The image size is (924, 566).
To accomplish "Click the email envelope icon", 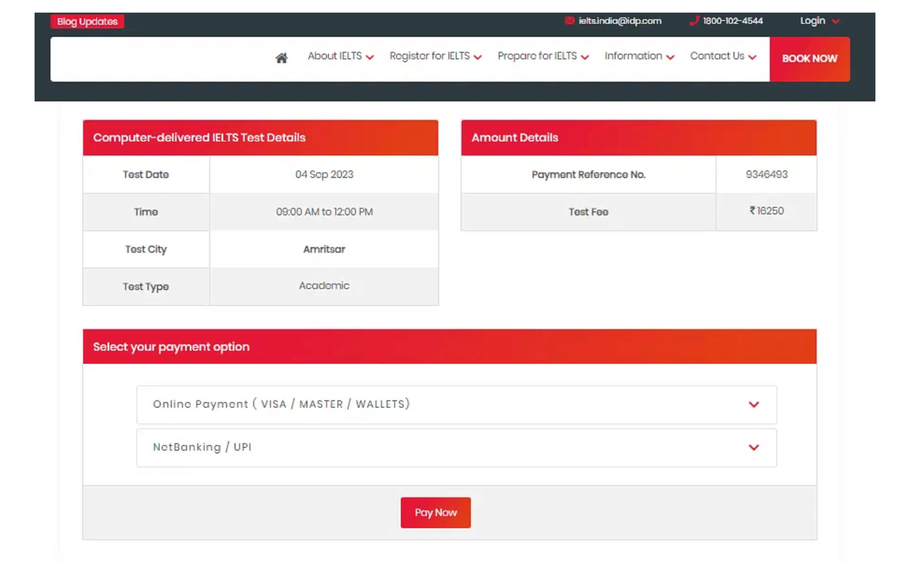I will [569, 21].
